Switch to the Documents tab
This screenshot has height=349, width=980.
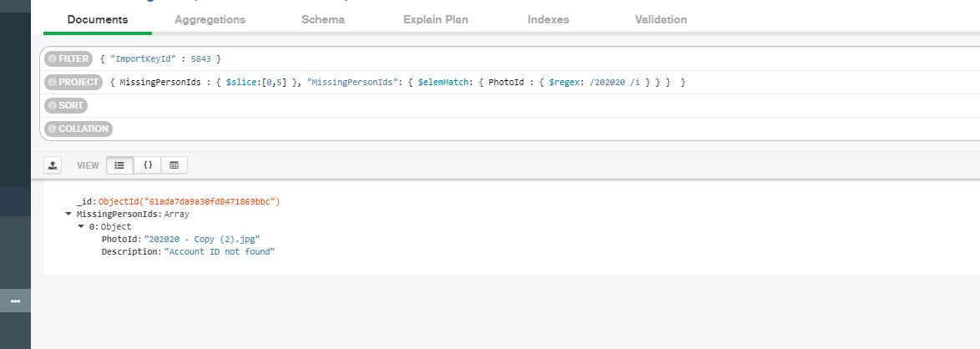pos(98,19)
